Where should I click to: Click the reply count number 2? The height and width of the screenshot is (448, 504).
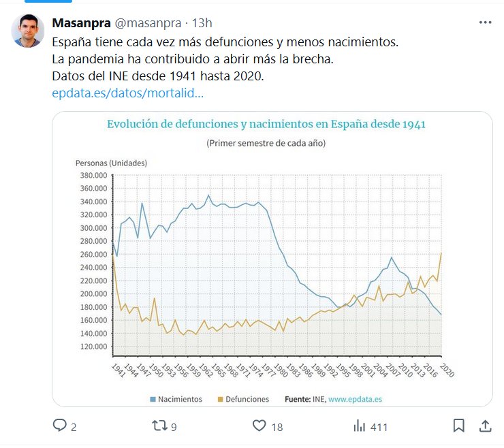coord(74,428)
